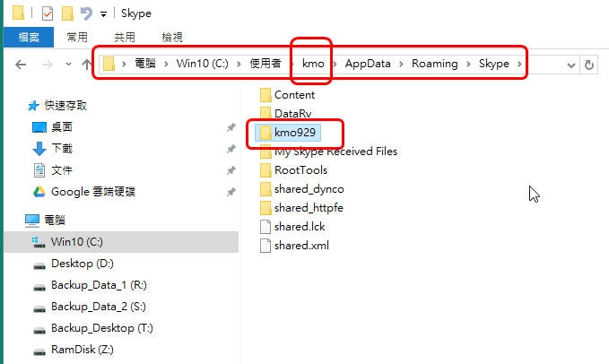609x364 pixels.
Task: Switch to the 檢視 ribbon tab
Action: coord(172,38)
